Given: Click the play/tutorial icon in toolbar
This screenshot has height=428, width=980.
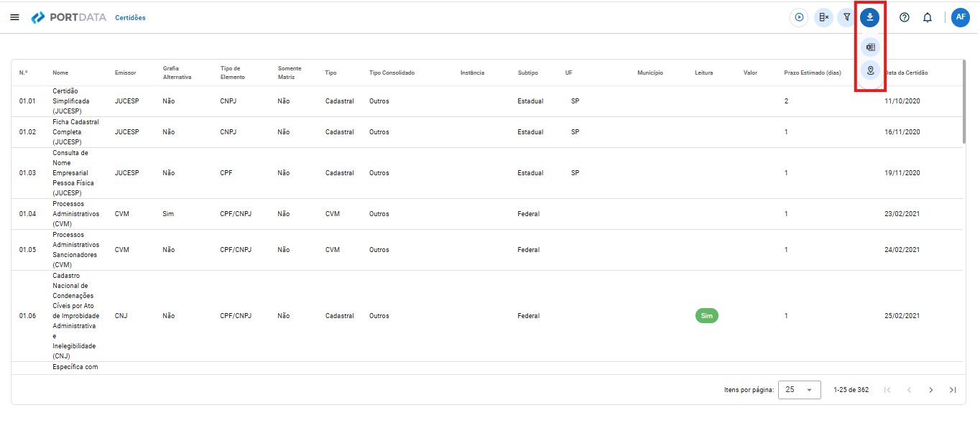Looking at the screenshot, I should pos(799,17).
